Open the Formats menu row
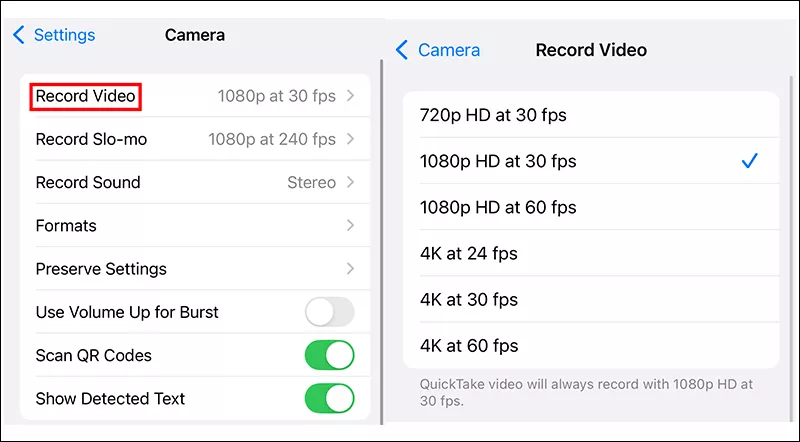800x442 pixels. tap(66, 226)
